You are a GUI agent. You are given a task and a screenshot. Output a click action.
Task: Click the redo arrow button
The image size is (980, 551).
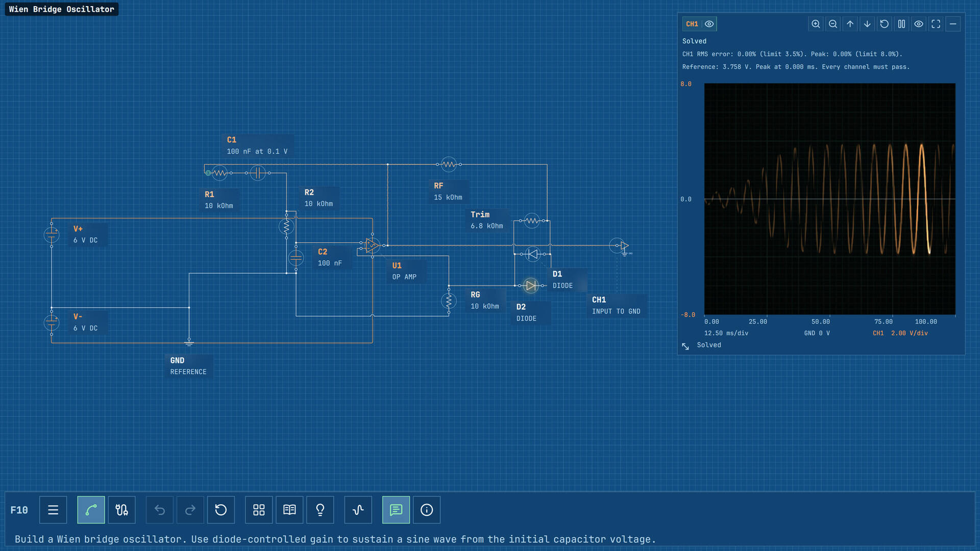(x=190, y=510)
